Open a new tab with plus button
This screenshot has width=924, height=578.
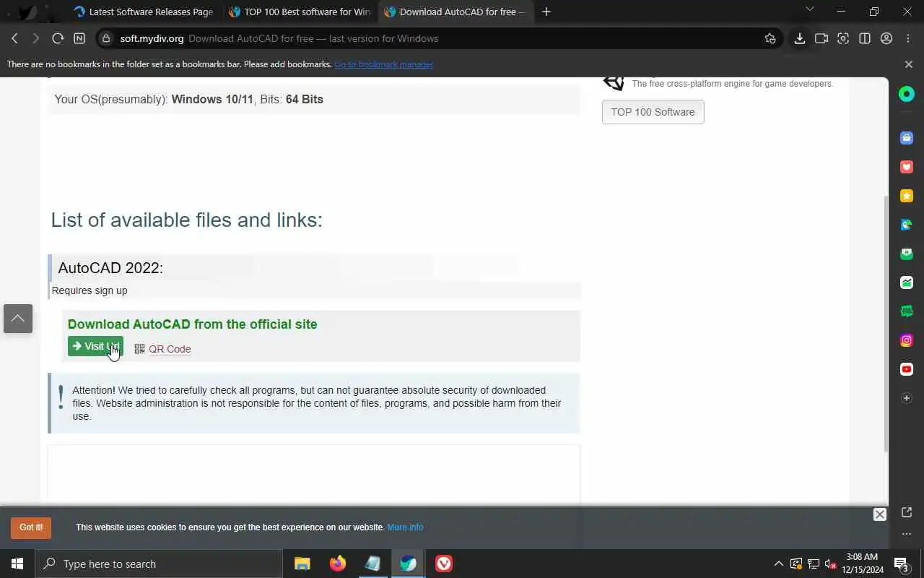coord(546,12)
